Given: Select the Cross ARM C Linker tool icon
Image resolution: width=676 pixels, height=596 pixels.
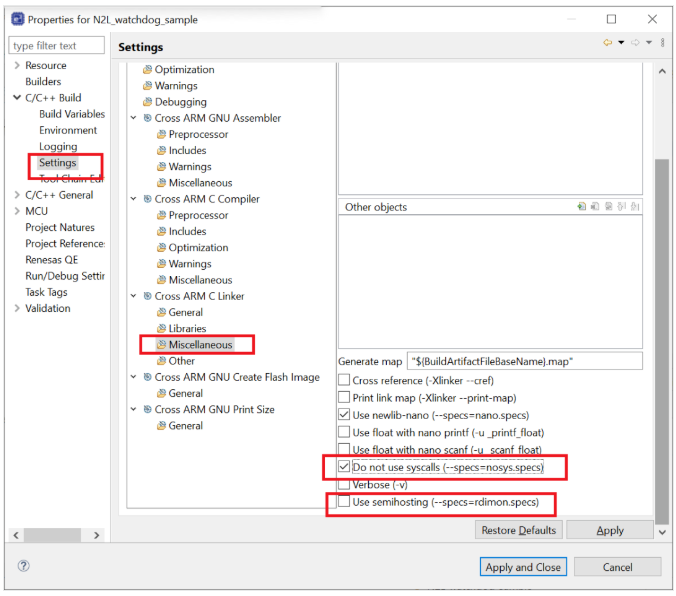Looking at the screenshot, I should [x=147, y=296].
